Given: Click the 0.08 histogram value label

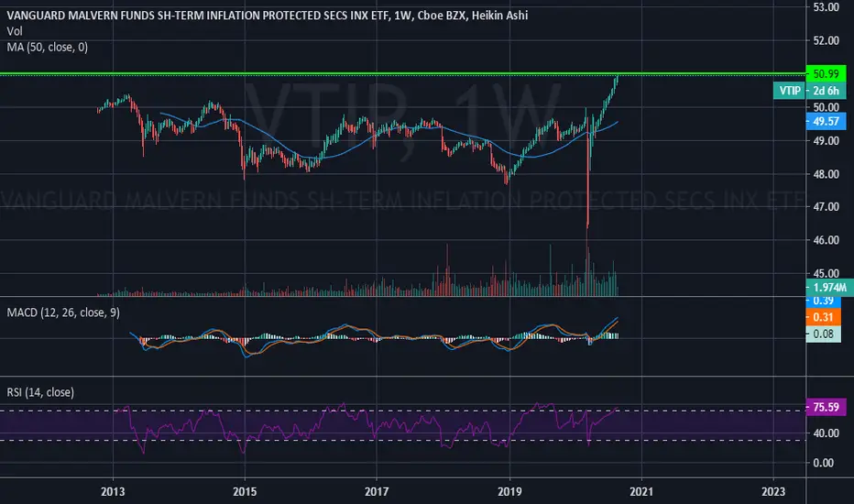Looking at the screenshot, I should 823,334.
